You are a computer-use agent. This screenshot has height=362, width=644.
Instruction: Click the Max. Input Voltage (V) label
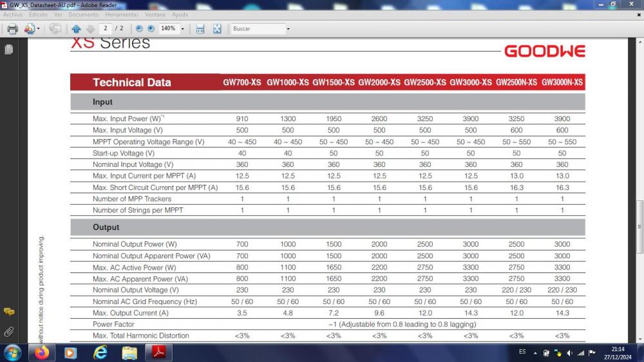[x=128, y=130]
